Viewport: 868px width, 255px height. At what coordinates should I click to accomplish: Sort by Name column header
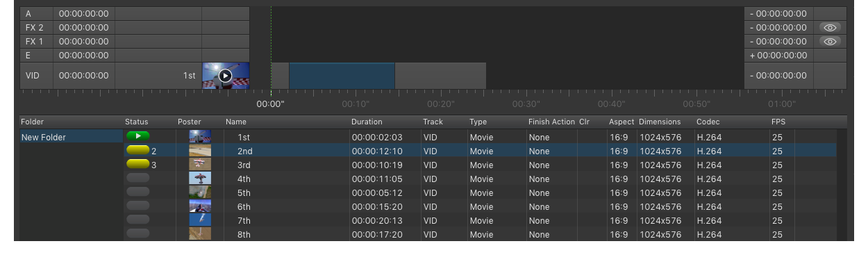[x=236, y=122]
